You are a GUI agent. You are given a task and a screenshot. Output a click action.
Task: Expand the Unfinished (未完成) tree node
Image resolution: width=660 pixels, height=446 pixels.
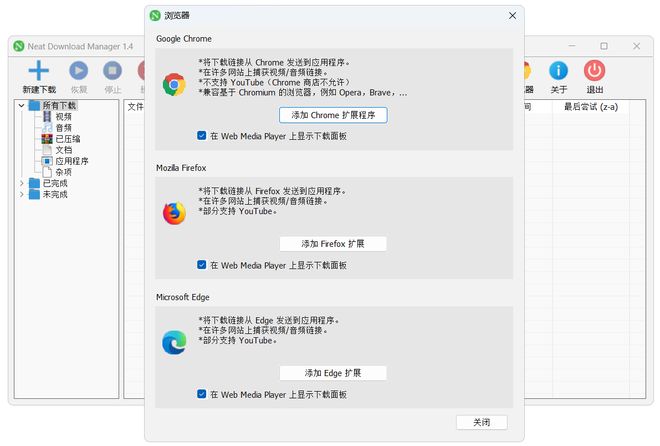21,194
